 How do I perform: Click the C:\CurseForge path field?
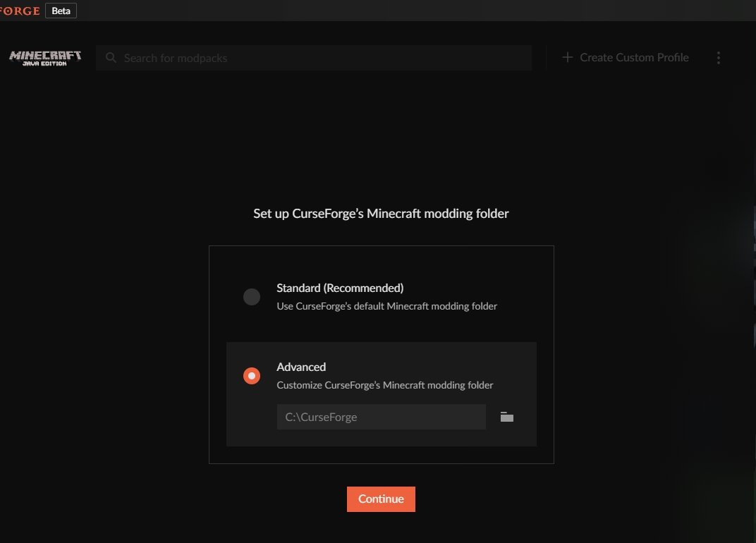(382, 417)
